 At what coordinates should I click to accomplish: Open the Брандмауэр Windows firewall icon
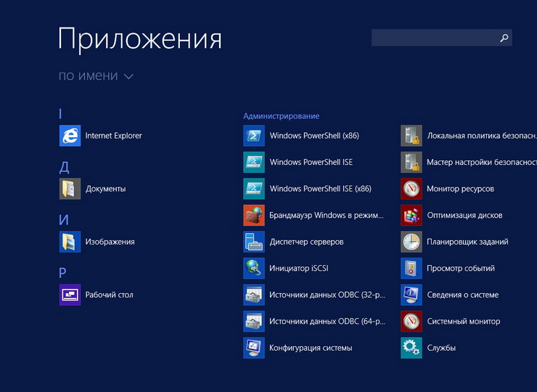[254, 215]
